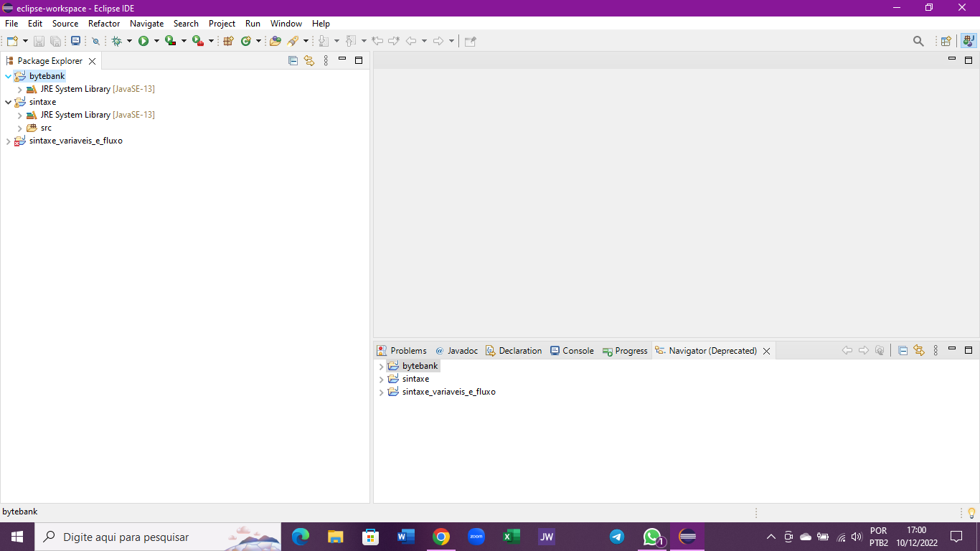Click the Tip of the Day lightbulb
The width and height of the screenshot is (980, 551).
pyautogui.click(x=971, y=512)
